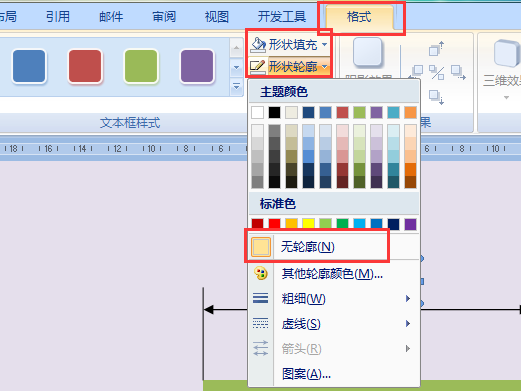Screen dimensions: 521x391
Task: Pick black theme color
Action: [x=274, y=113]
